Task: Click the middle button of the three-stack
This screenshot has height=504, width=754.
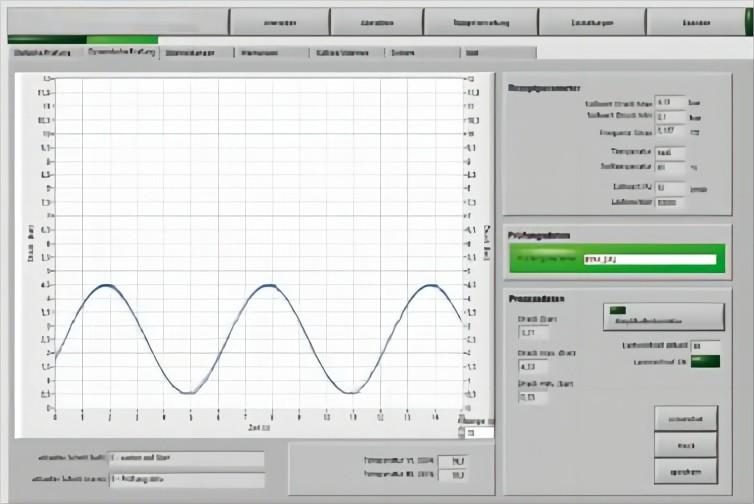Action: pos(686,445)
